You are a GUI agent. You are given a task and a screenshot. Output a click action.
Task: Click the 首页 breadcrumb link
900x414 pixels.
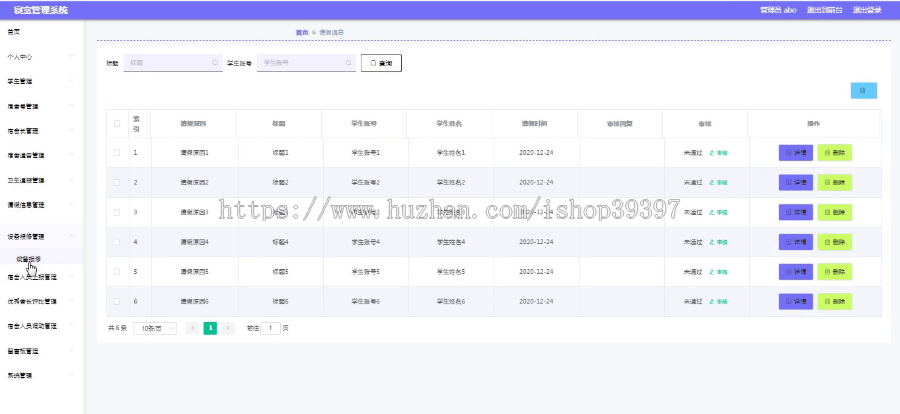(x=302, y=33)
